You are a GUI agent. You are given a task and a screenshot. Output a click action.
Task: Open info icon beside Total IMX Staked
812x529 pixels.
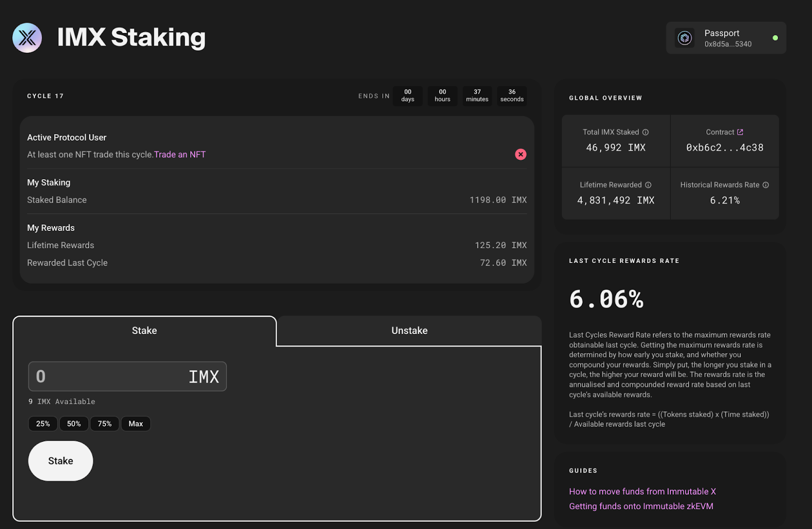pos(646,132)
